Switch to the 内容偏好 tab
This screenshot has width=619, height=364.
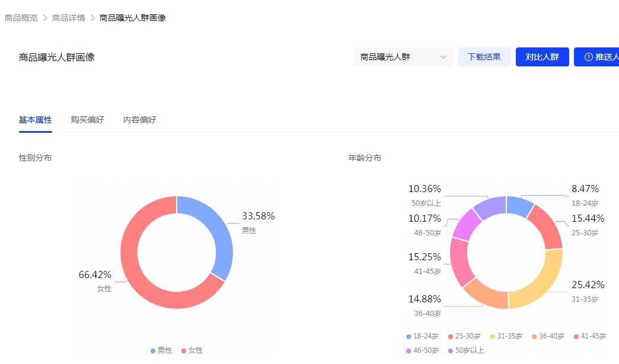pyautogui.click(x=140, y=120)
